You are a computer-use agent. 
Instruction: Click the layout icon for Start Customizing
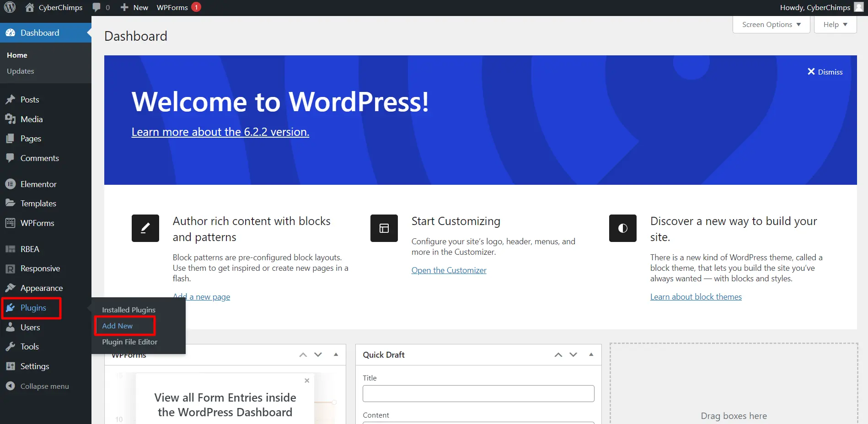[384, 228]
